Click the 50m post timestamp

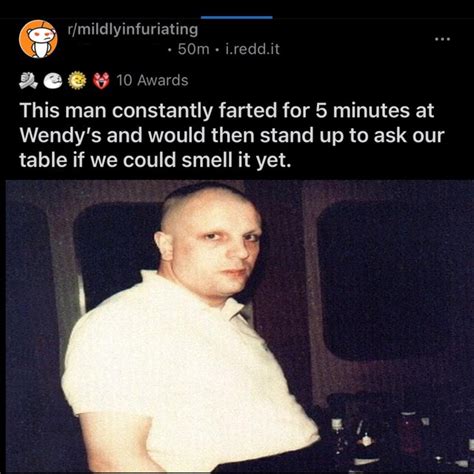pyautogui.click(x=193, y=49)
